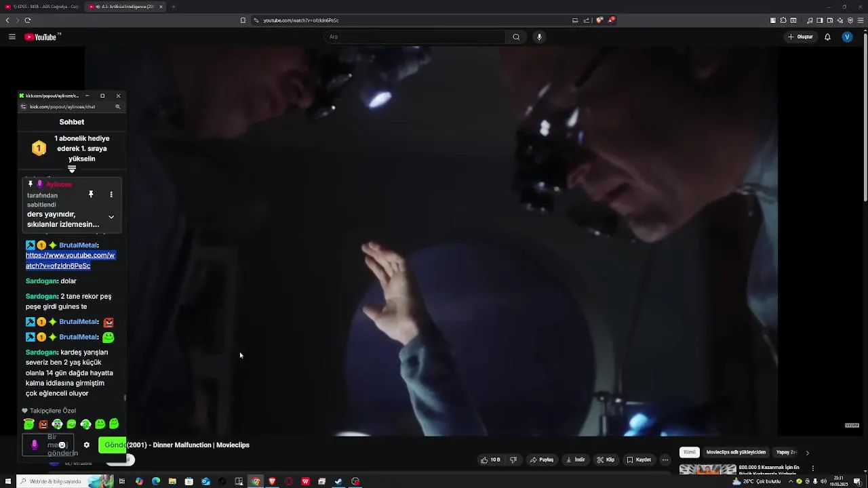
Task: Open Kick chat settings gear
Action: click(x=86, y=445)
